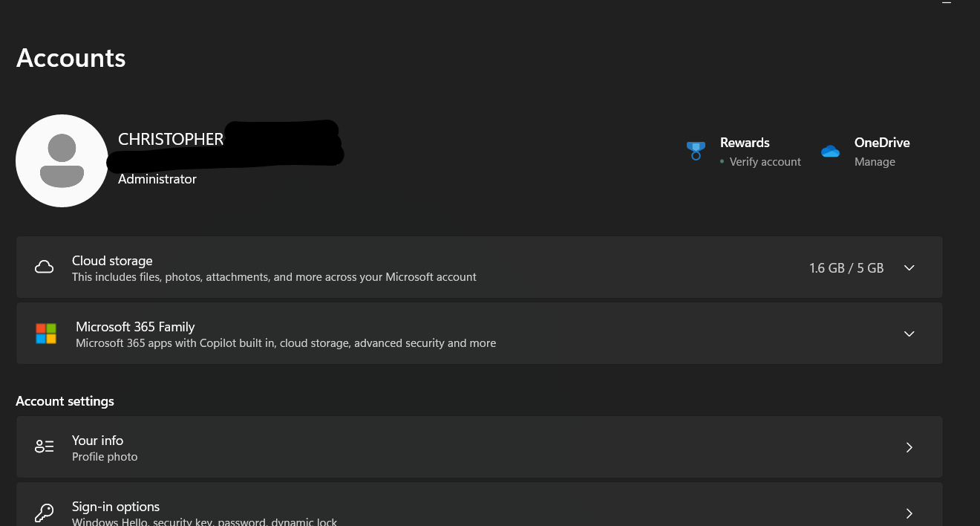Minimize the Settings window
The width and height of the screenshot is (980, 526).
[946, 4]
